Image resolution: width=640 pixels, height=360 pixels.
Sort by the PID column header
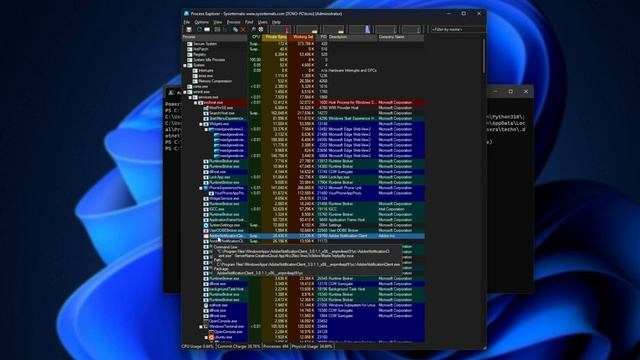click(x=322, y=37)
